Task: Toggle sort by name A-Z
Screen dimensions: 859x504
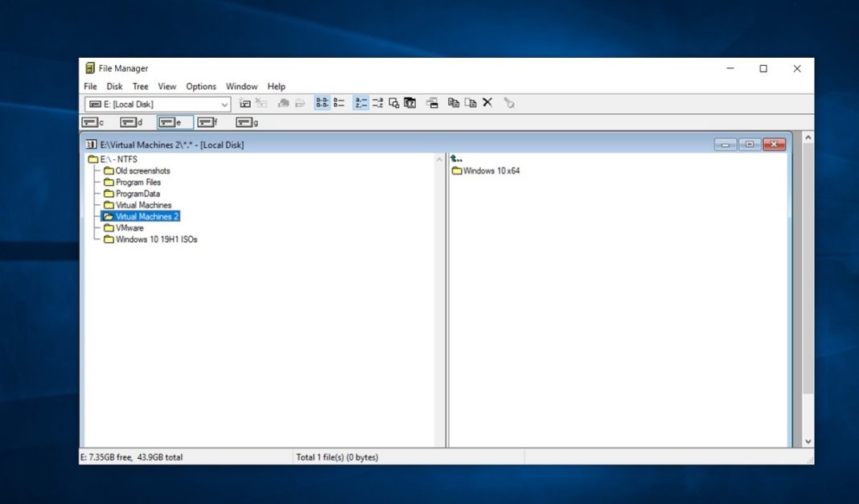Action: coord(359,103)
